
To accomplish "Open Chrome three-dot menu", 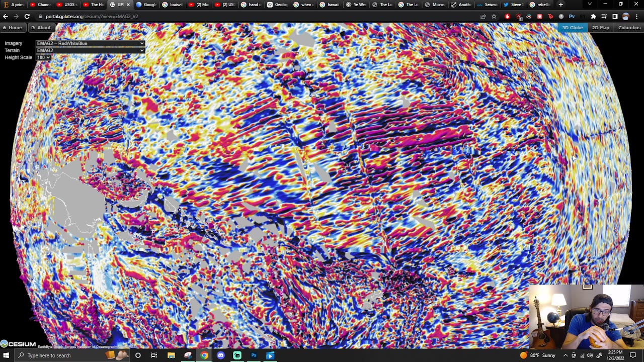I will point(637,16).
